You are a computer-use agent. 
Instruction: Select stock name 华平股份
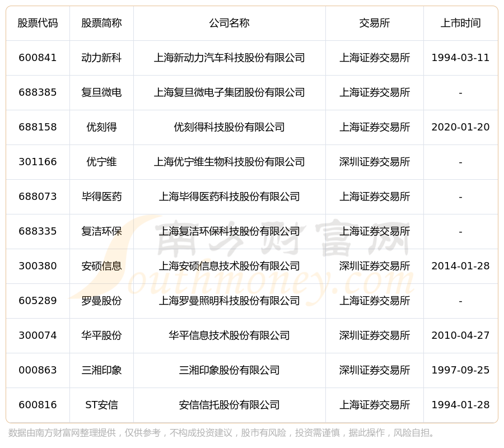tap(101, 335)
